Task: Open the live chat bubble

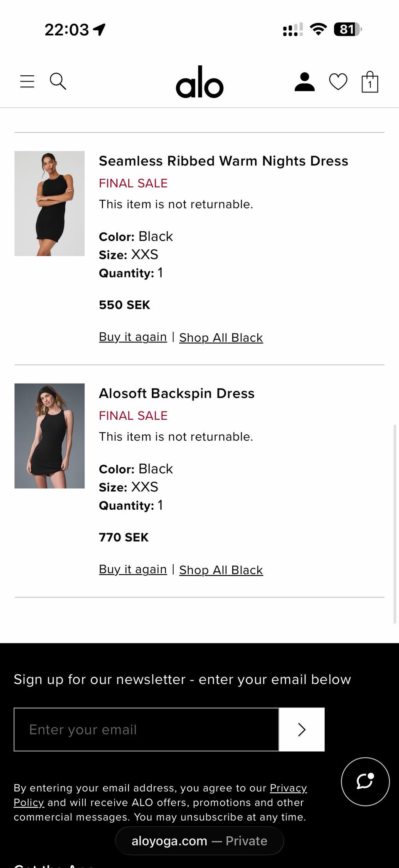Action: [365, 781]
